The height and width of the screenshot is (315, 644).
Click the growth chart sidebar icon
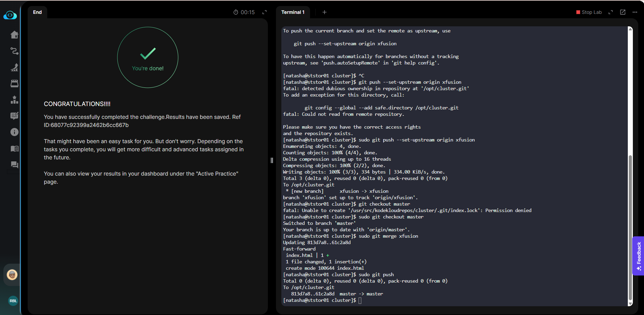[14, 67]
